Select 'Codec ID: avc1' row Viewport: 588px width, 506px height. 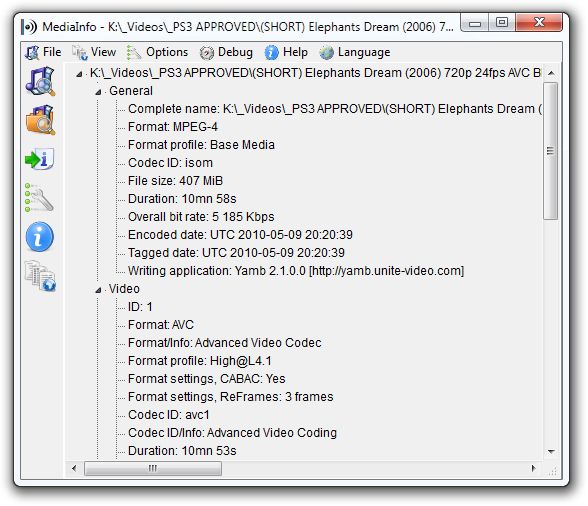click(x=169, y=415)
